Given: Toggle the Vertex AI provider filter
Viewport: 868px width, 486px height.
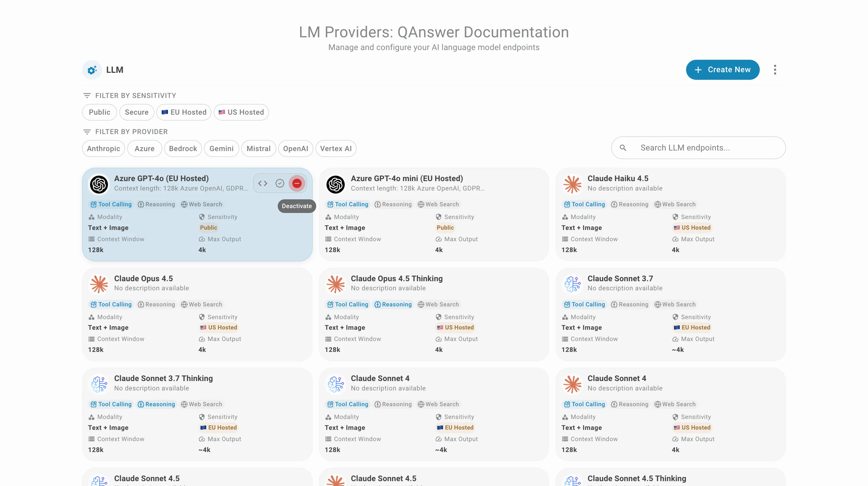Looking at the screenshot, I should point(336,149).
